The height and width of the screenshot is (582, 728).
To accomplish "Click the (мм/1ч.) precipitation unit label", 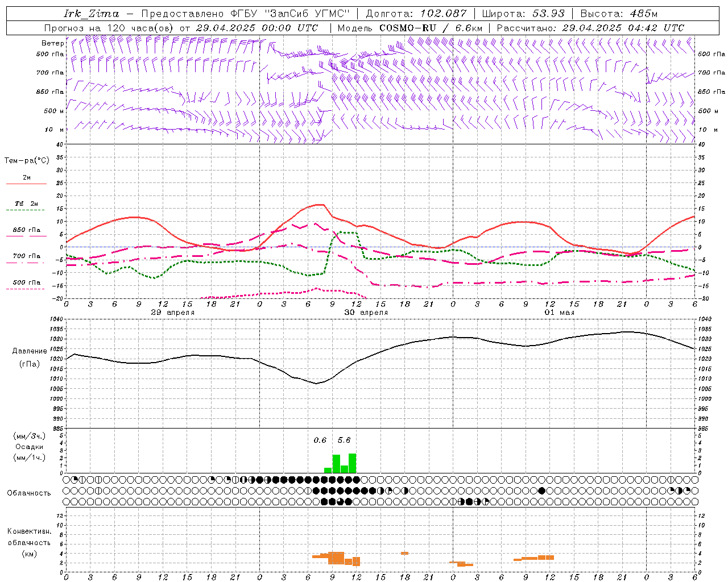I will click(x=30, y=458).
